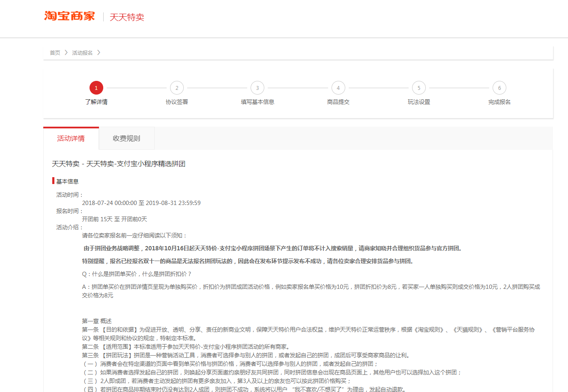Click chevron after 活动报名 breadcrumb
The image size is (568, 392).
tap(99, 53)
